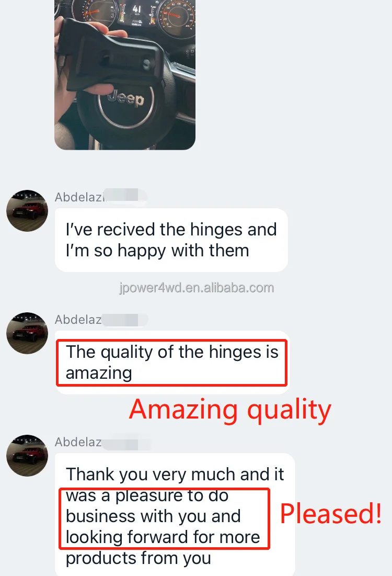Open the jpower4wd.en.alibaba.com watermark link

click(x=197, y=288)
